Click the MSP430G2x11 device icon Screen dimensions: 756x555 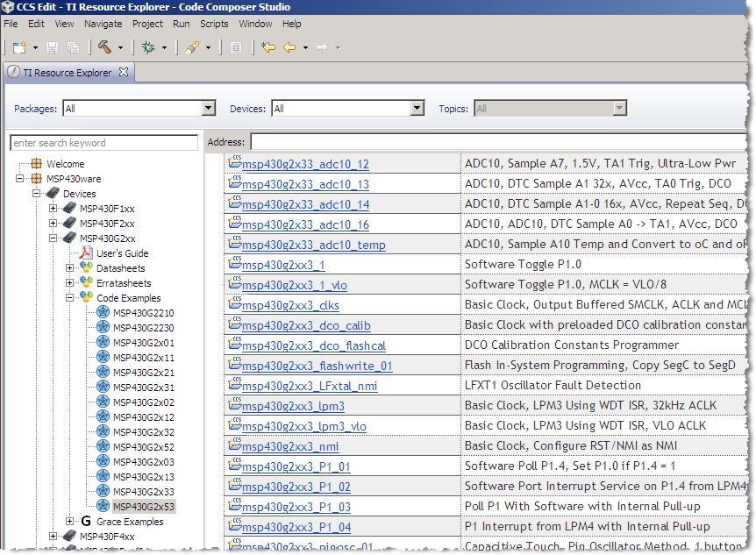pyautogui.click(x=103, y=357)
